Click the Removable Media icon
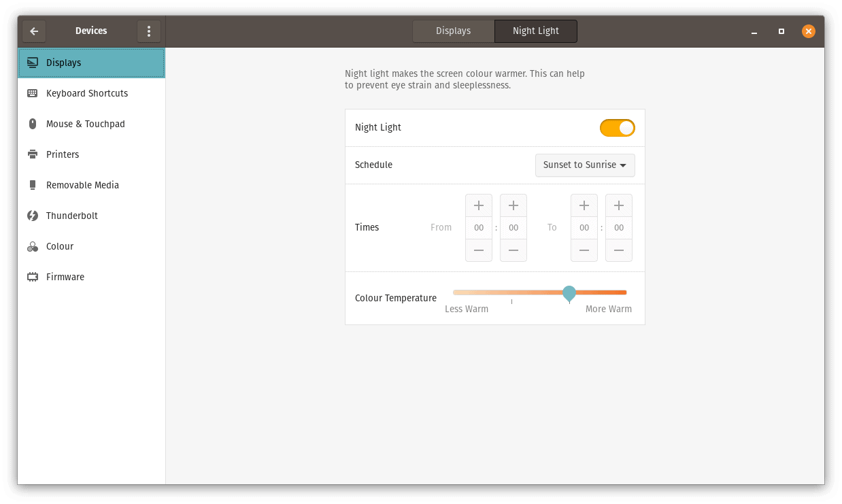 [x=32, y=185]
